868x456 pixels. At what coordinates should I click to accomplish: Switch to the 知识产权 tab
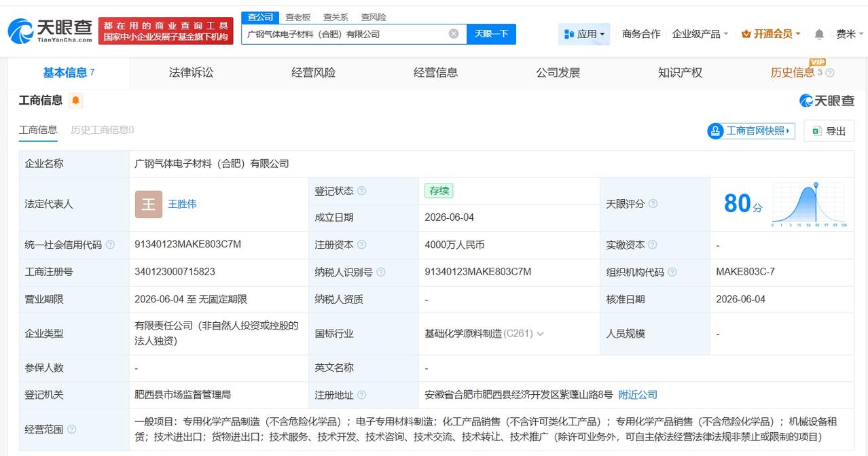(680, 73)
